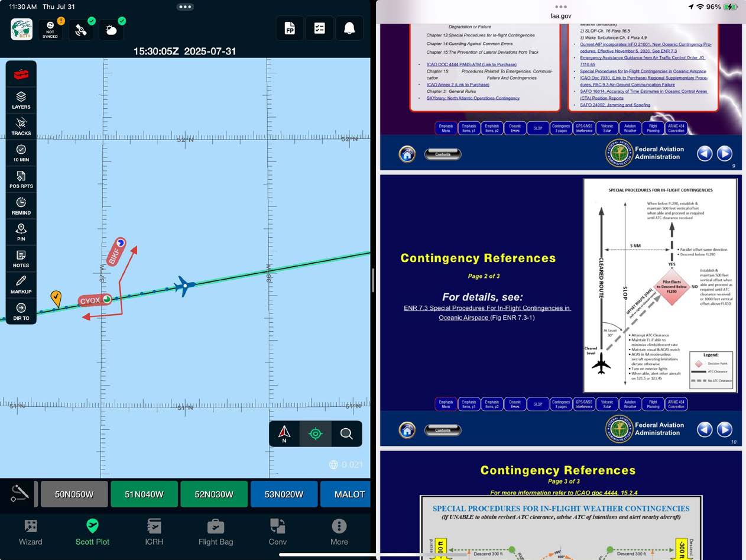Switch to the Wizard tab
The width and height of the screenshot is (746, 560).
(30, 532)
